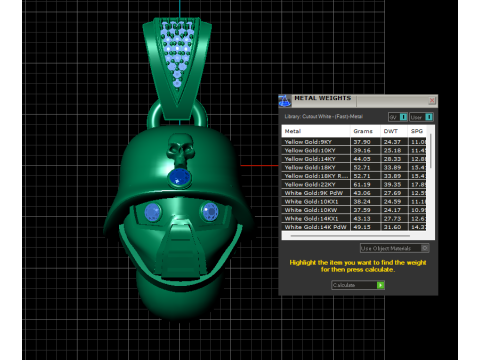Click the green arrow on Calculate
480x360 pixels.
381,285
